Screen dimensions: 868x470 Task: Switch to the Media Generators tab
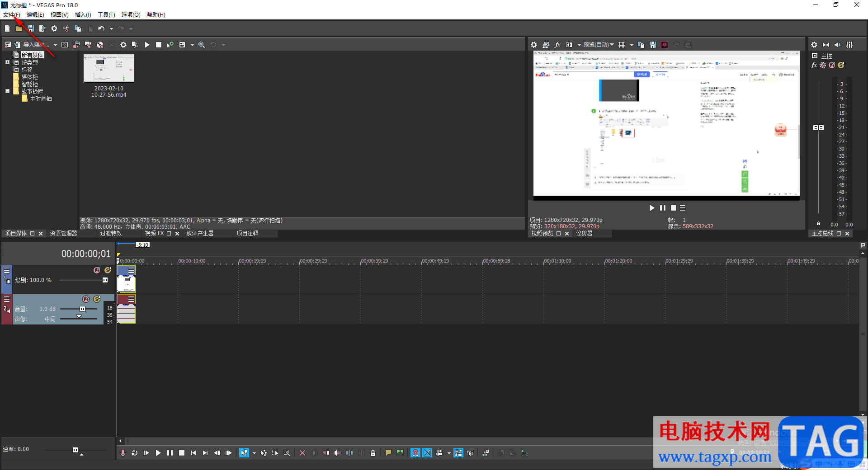click(x=200, y=234)
